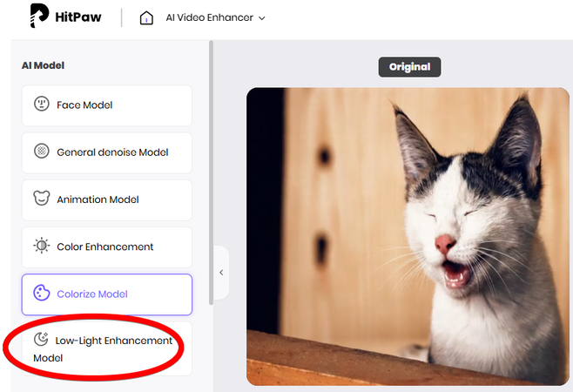Click the Color Enhancement sun icon
This screenshot has height=392, width=573.
[42, 246]
